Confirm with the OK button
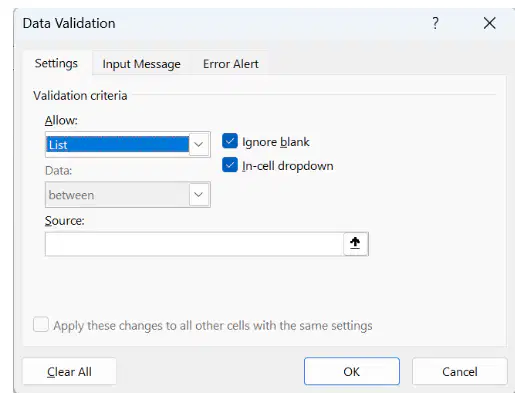 tap(352, 371)
